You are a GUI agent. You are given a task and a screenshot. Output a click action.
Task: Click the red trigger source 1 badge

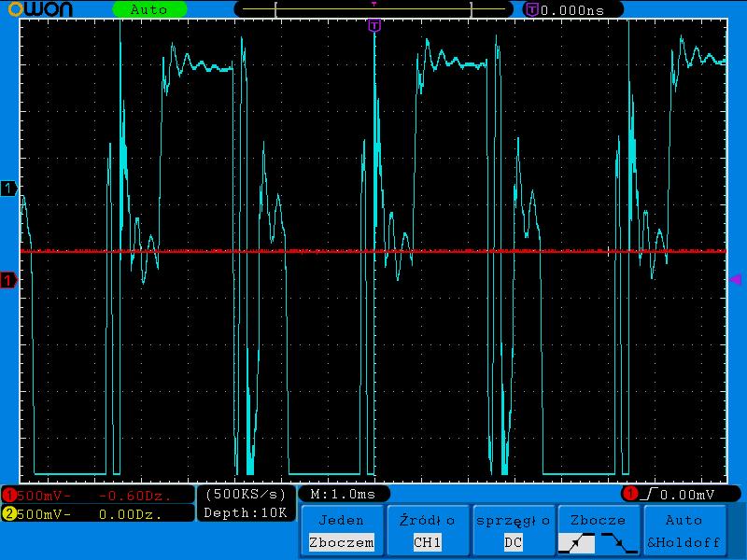click(x=629, y=494)
